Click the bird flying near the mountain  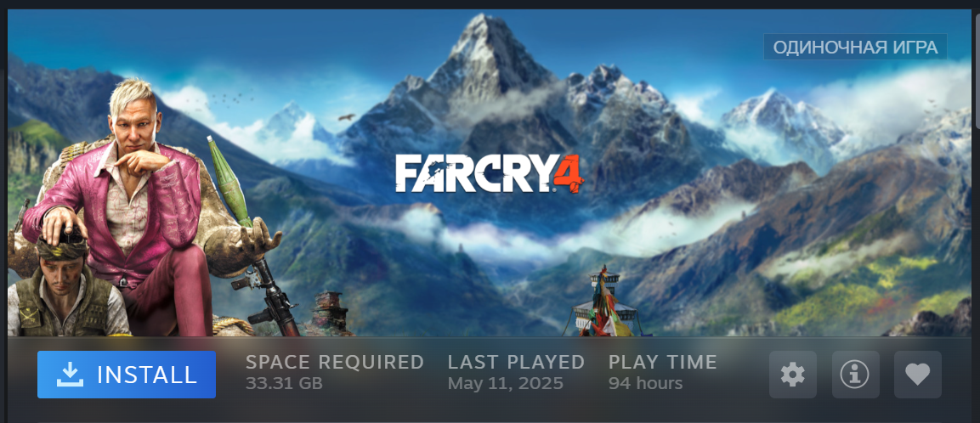point(346,117)
